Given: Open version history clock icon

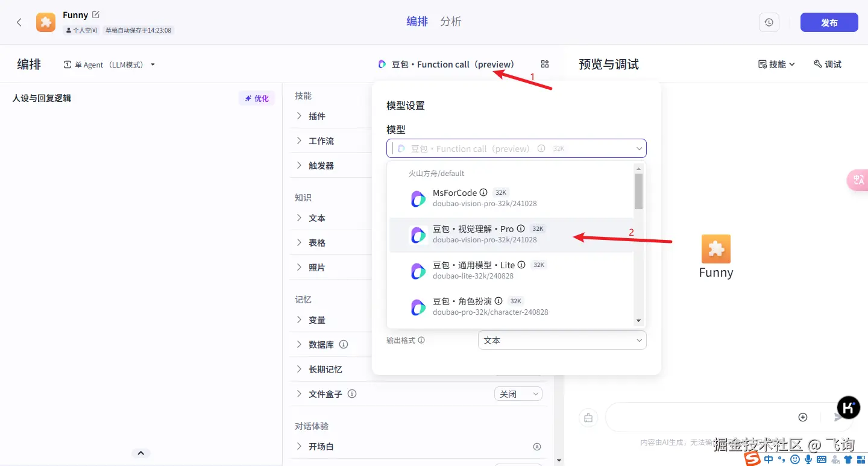Looking at the screenshot, I should coord(769,22).
